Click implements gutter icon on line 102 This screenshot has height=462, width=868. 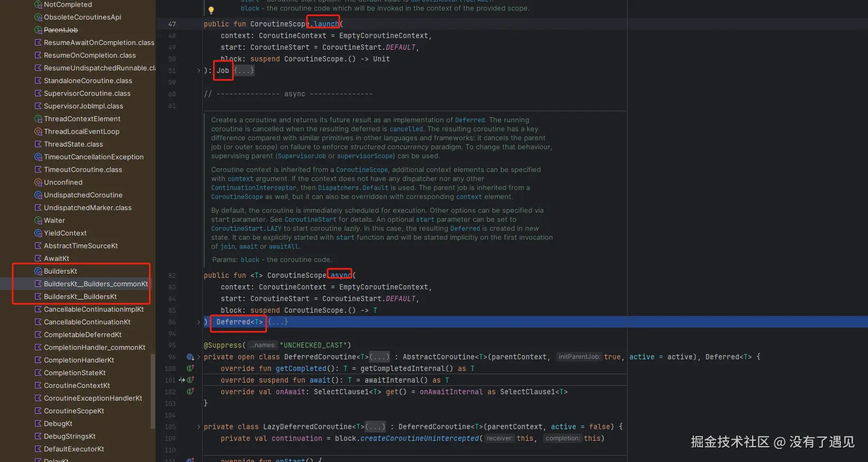point(191,392)
